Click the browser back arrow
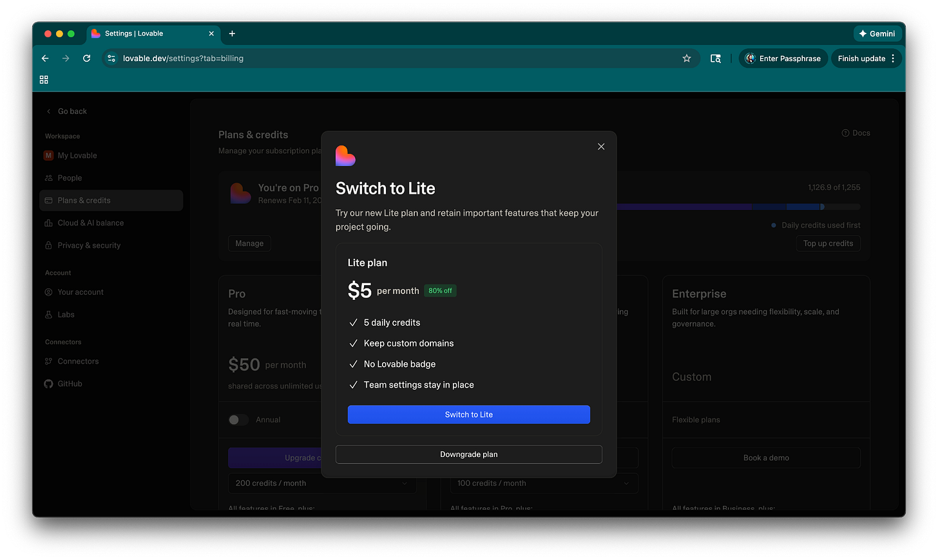The height and width of the screenshot is (560, 938). 45,58
